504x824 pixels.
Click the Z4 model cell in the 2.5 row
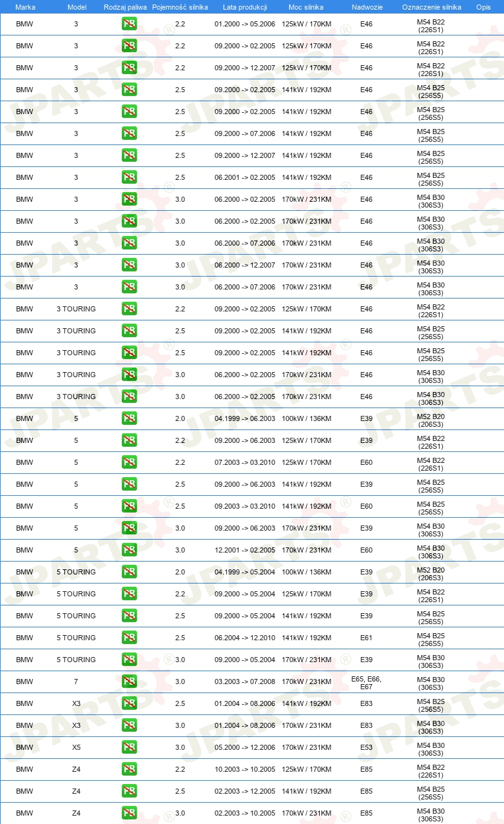click(76, 792)
